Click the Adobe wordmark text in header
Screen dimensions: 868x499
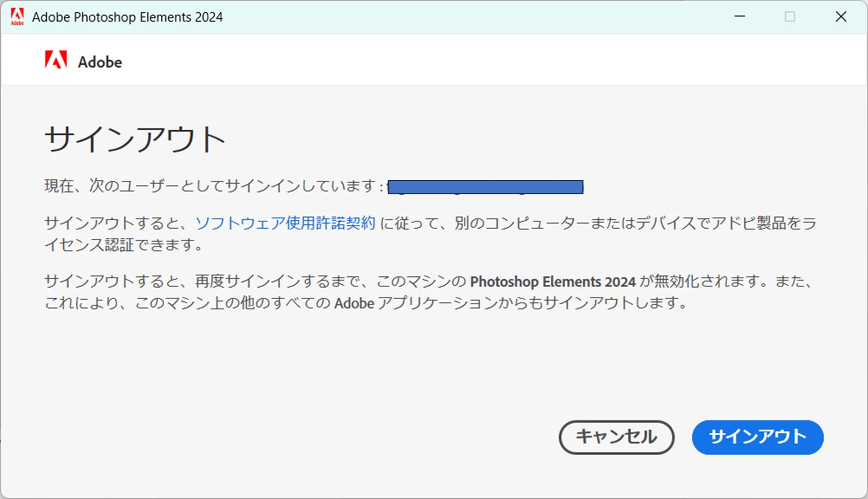(100, 62)
